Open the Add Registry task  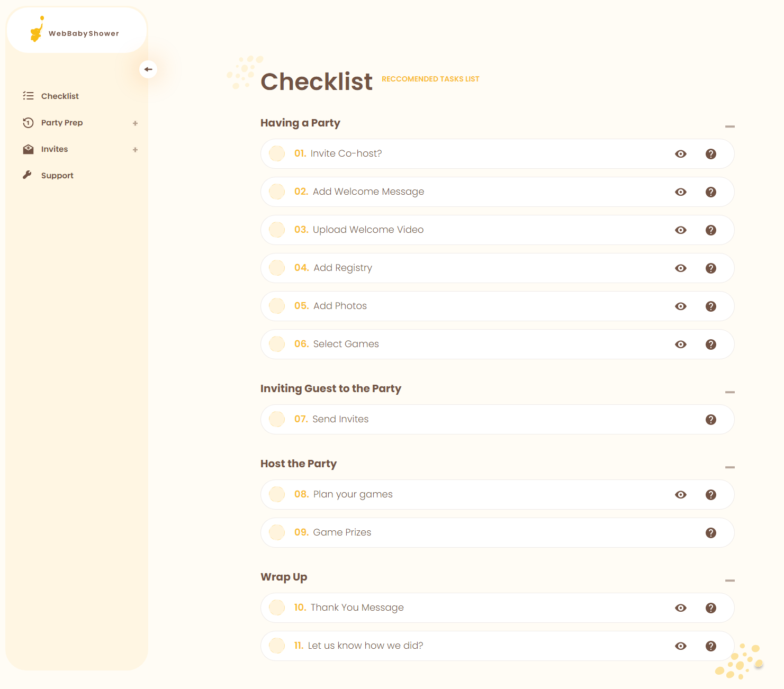(497, 268)
